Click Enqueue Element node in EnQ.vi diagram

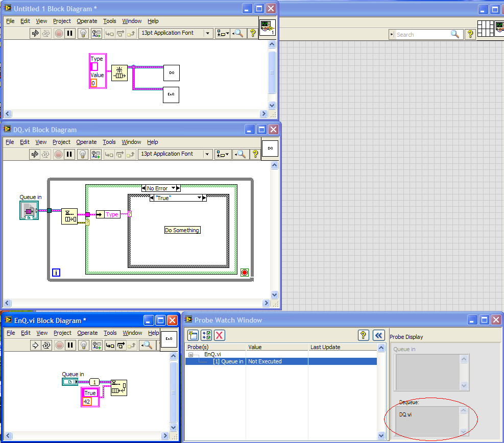119,388
